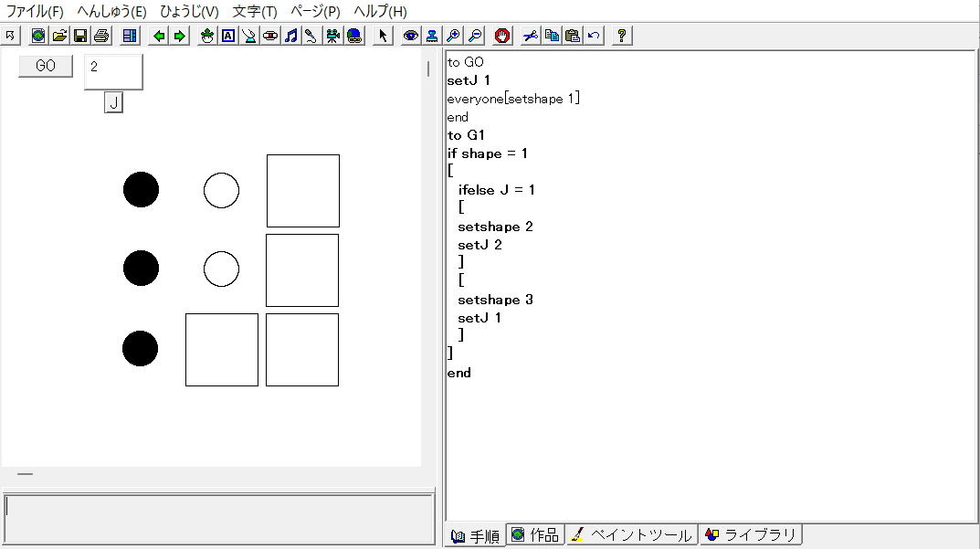Viewport: 980px width, 549px height.
Task: Go to the next page with the green right arrow
Action: tap(179, 36)
